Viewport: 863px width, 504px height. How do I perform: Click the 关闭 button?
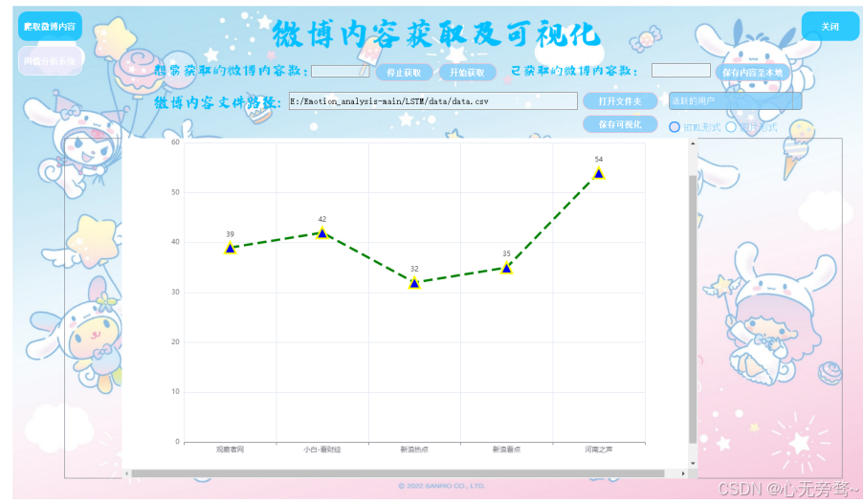(830, 27)
